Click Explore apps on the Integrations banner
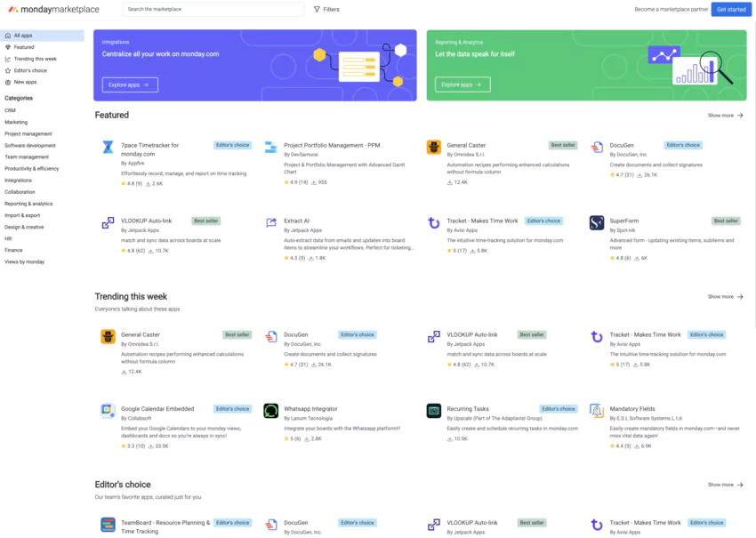Screen dimensions: 756x538 pos(130,84)
